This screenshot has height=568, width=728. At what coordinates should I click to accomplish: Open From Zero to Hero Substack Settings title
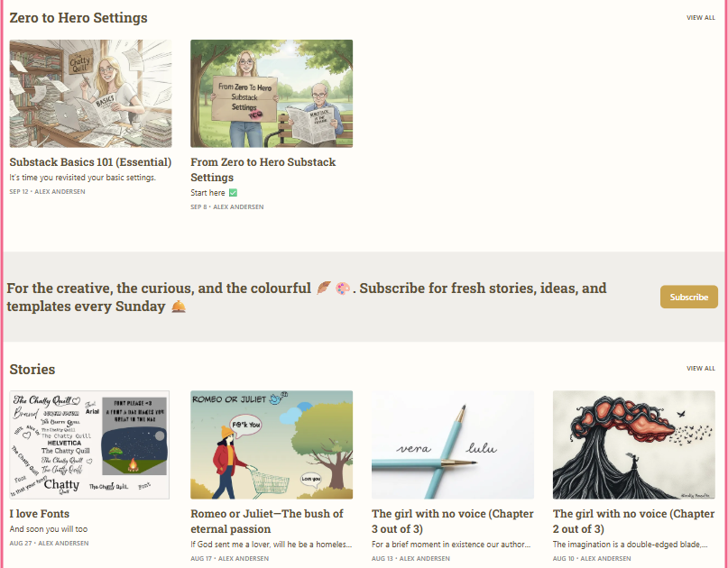coord(263,169)
